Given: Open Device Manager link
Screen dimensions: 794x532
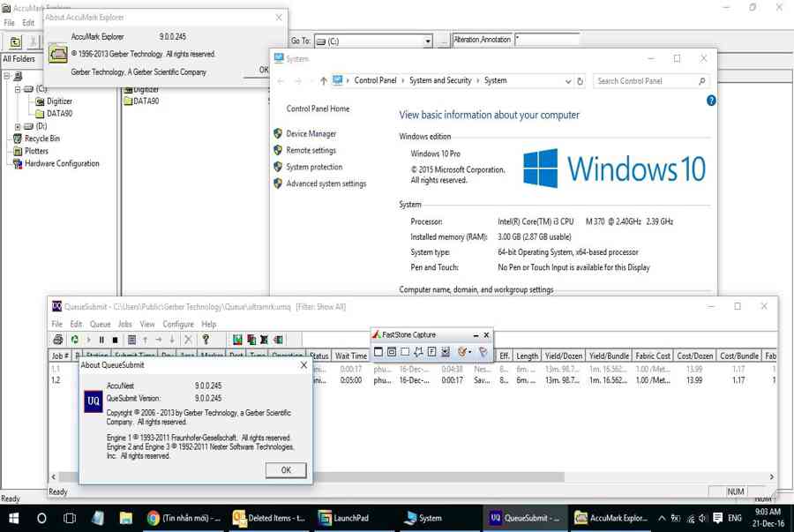Looking at the screenshot, I should click(x=311, y=133).
